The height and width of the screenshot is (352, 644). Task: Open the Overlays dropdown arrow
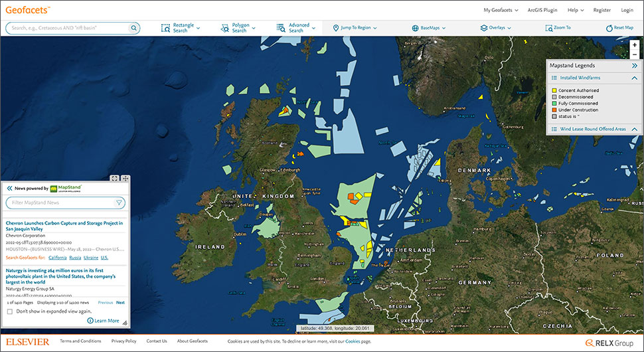[x=509, y=29]
